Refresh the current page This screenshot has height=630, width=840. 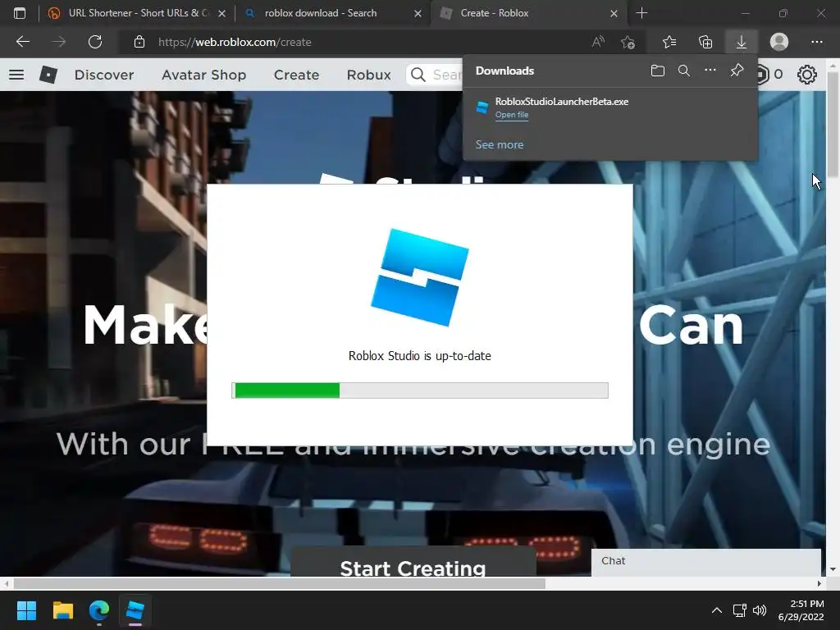[x=95, y=42]
